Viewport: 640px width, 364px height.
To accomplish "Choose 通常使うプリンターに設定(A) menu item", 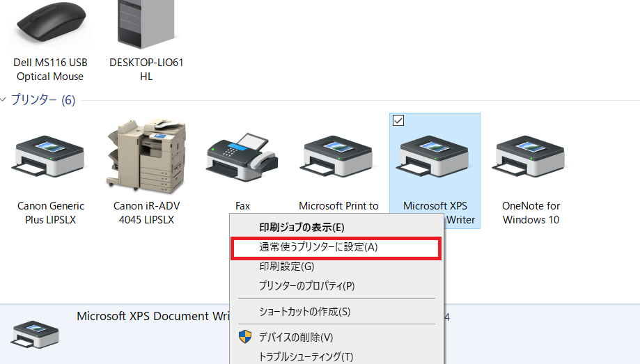I will pyautogui.click(x=336, y=247).
